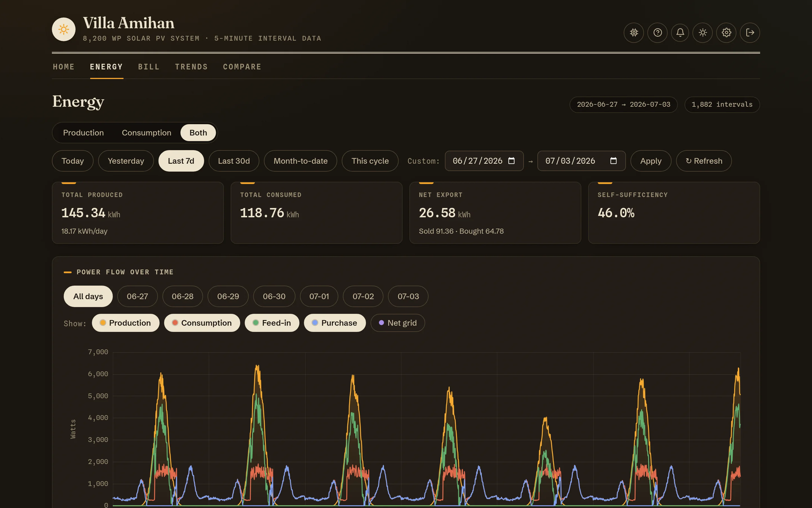812x508 pixels.
Task: Open the notifications bell
Action: point(680,32)
